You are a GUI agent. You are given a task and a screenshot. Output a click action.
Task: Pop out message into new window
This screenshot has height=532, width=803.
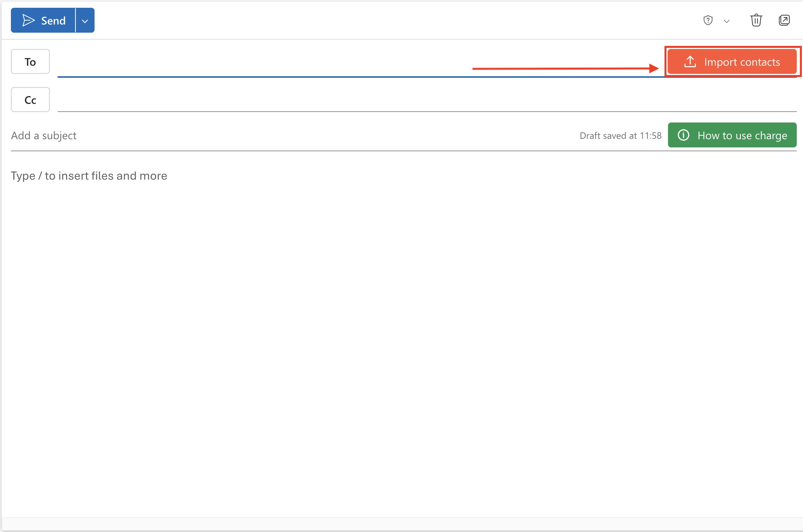click(x=784, y=20)
